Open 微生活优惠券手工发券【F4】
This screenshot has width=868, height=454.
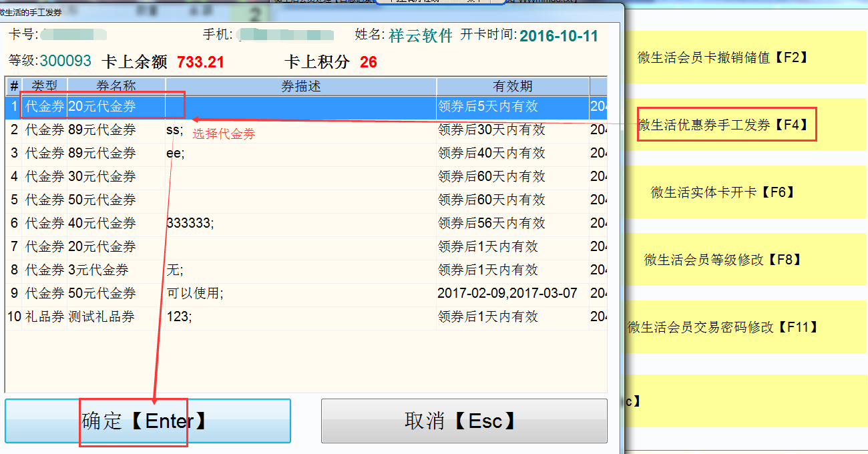726,125
